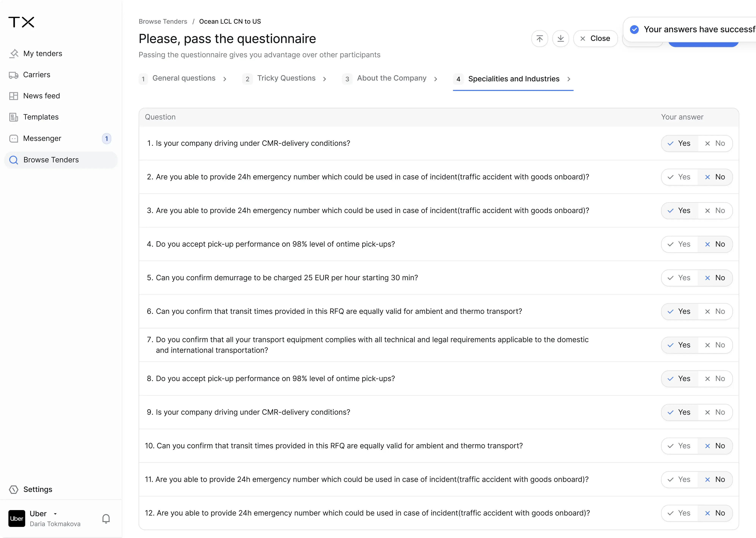Open the Settings menu
756x538 pixels.
38,490
